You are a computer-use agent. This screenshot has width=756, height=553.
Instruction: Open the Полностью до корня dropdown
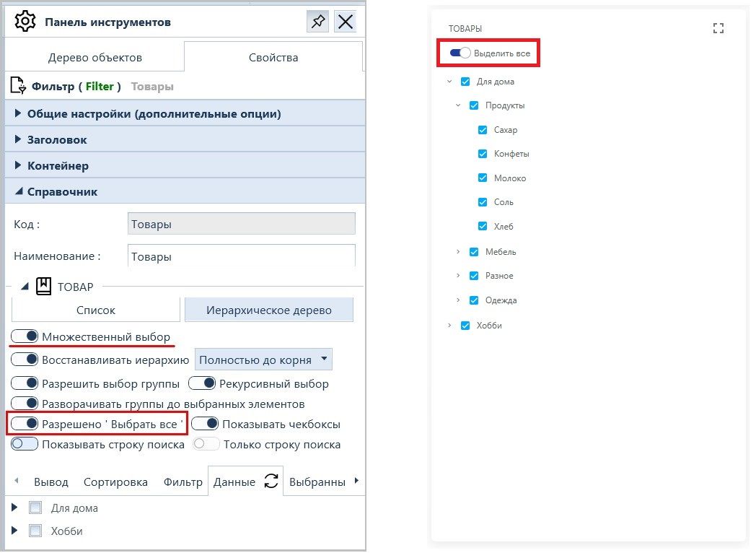point(263,360)
